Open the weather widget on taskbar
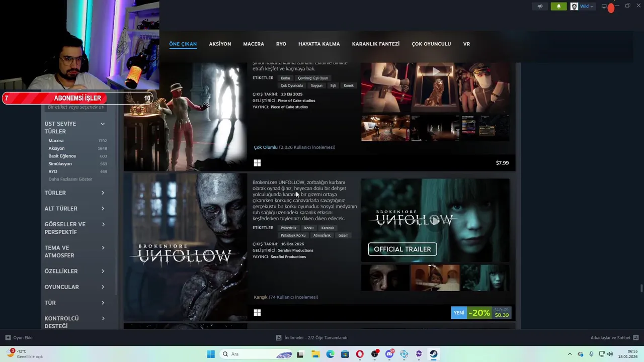644x362 pixels. pos(25,354)
